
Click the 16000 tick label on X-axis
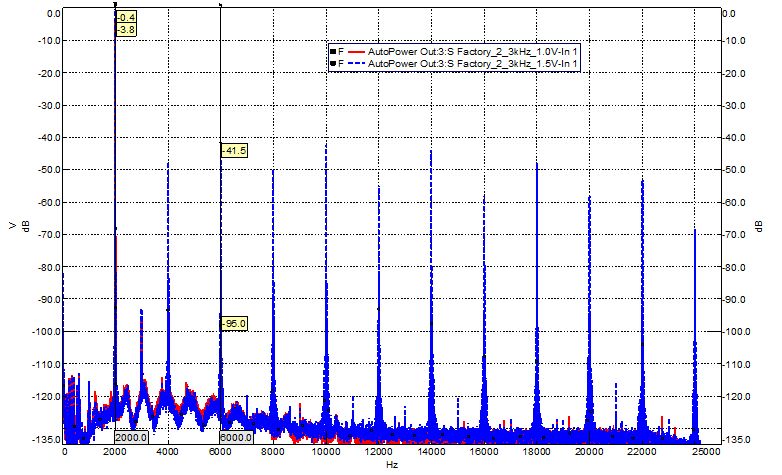click(x=484, y=452)
